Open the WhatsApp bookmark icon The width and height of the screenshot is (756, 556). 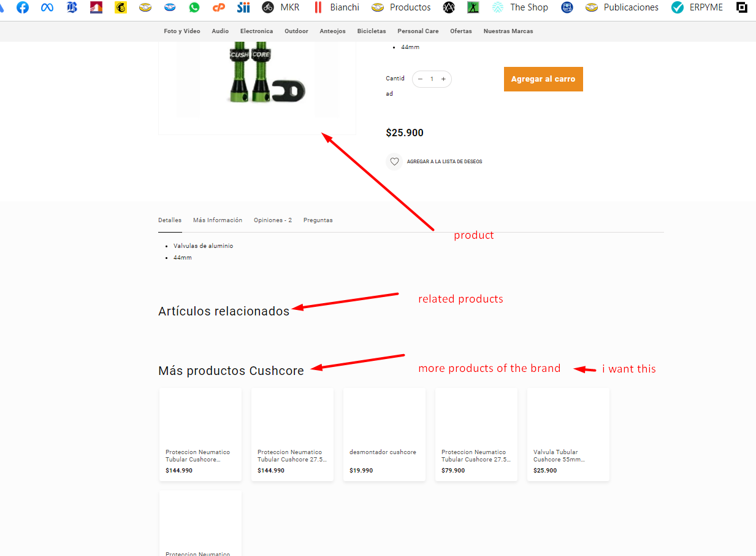(x=194, y=7)
